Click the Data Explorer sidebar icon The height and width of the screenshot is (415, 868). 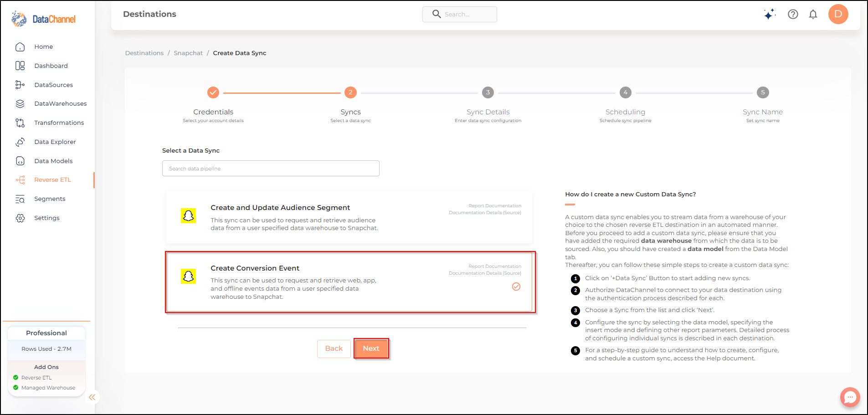[20, 142]
